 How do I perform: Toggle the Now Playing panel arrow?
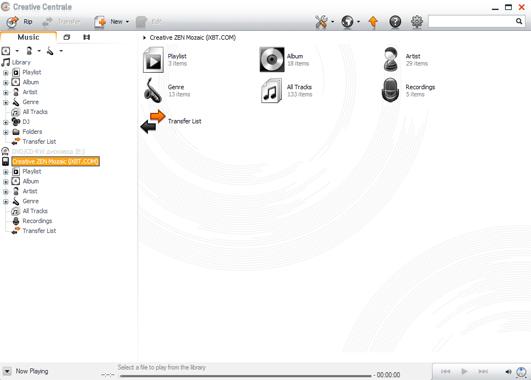point(7,372)
